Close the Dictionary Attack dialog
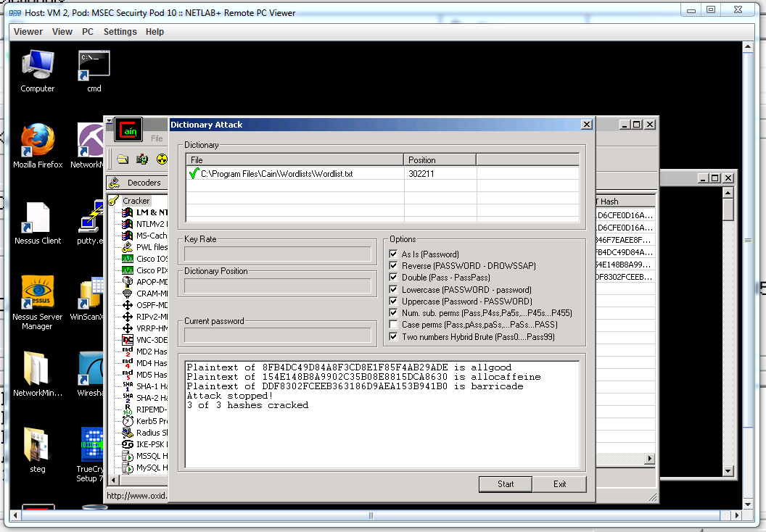This screenshot has height=532, width=766. pos(587,125)
